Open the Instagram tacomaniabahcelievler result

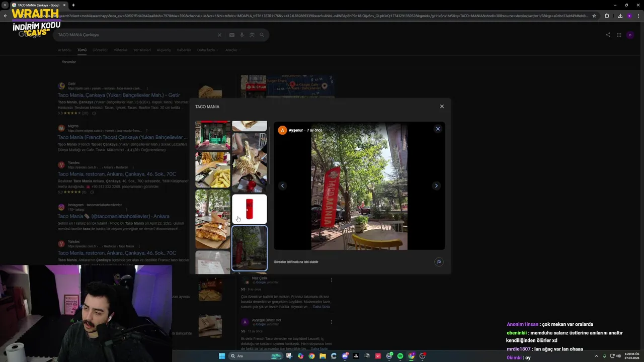(x=113, y=216)
